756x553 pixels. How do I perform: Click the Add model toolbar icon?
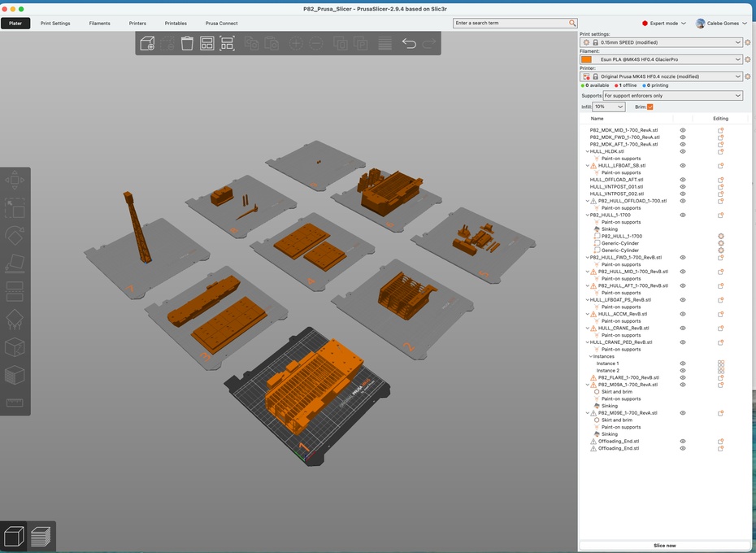(147, 44)
